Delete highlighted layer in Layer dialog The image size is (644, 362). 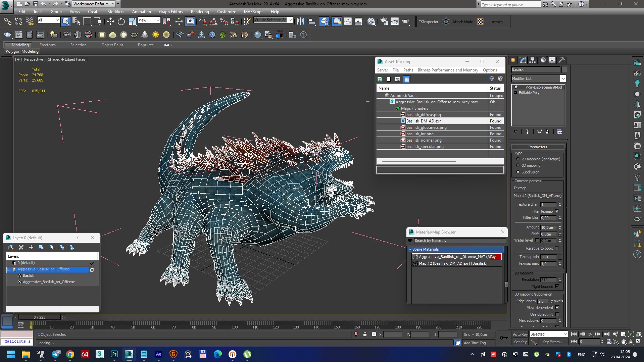click(21, 247)
